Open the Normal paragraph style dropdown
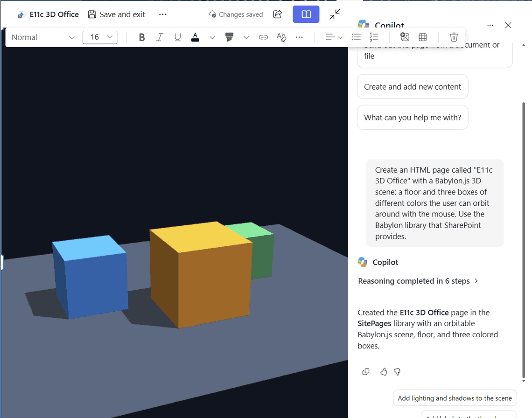532x418 pixels. (43, 37)
